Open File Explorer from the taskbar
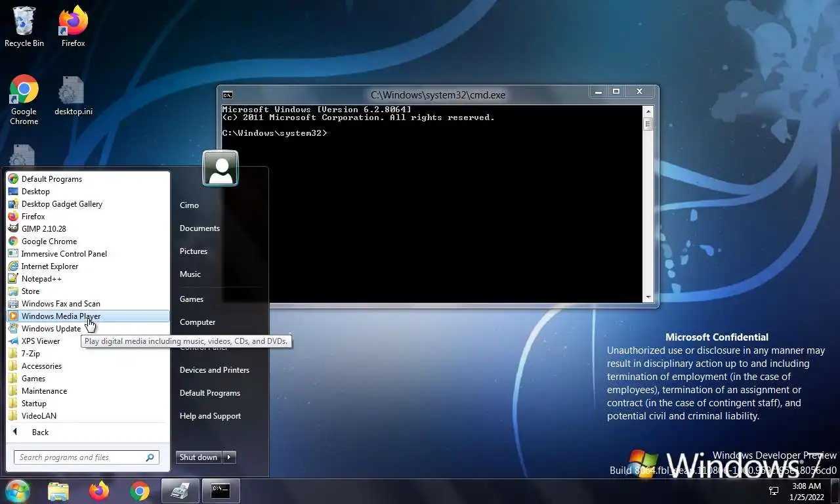This screenshot has height=504, width=840. pyautogui.click(x=58, y=491)
